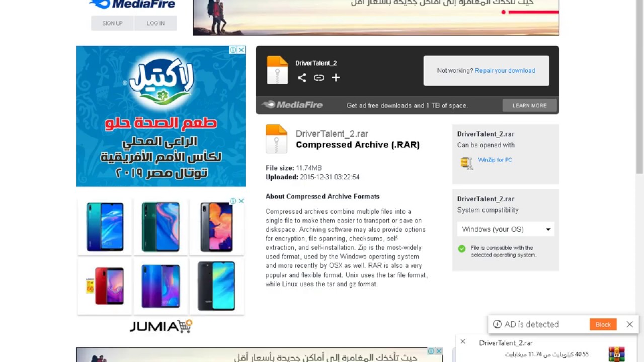Click the WinRAR icon in download notification
644x362 pixels.
[x=616, y=354]
